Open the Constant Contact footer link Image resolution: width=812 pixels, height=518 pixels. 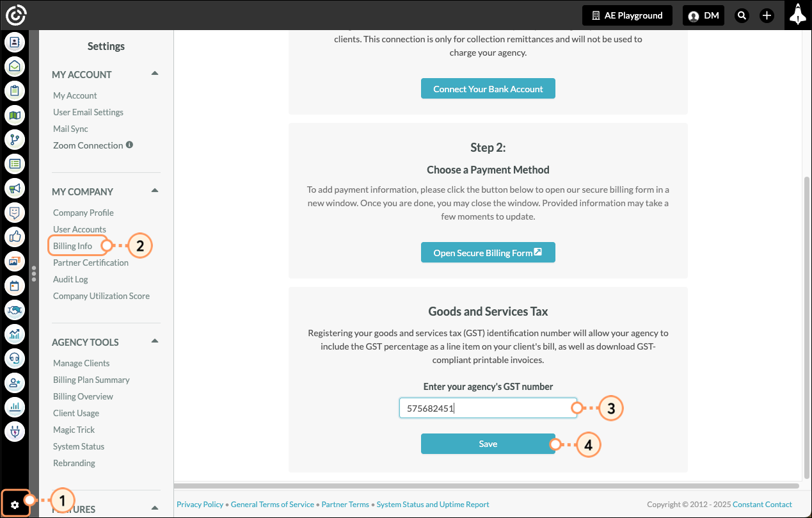pyautogui.click(x=763, y=505)
